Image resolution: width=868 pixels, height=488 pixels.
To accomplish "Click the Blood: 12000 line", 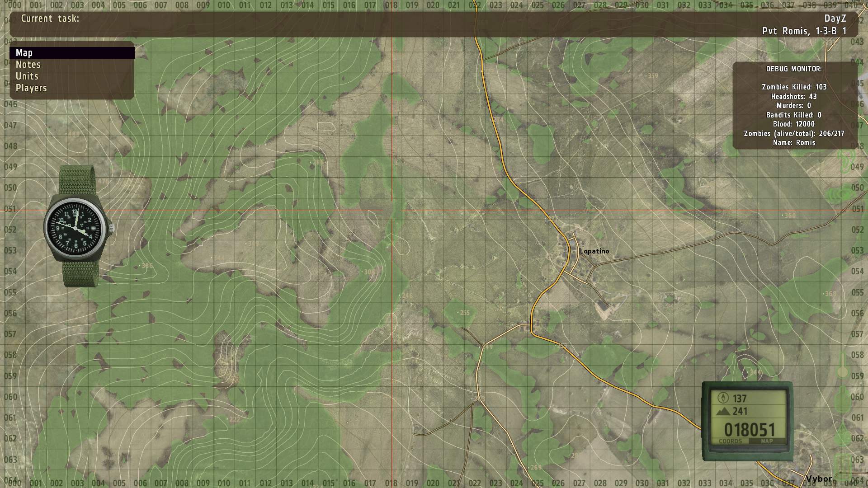I will 794,124.
